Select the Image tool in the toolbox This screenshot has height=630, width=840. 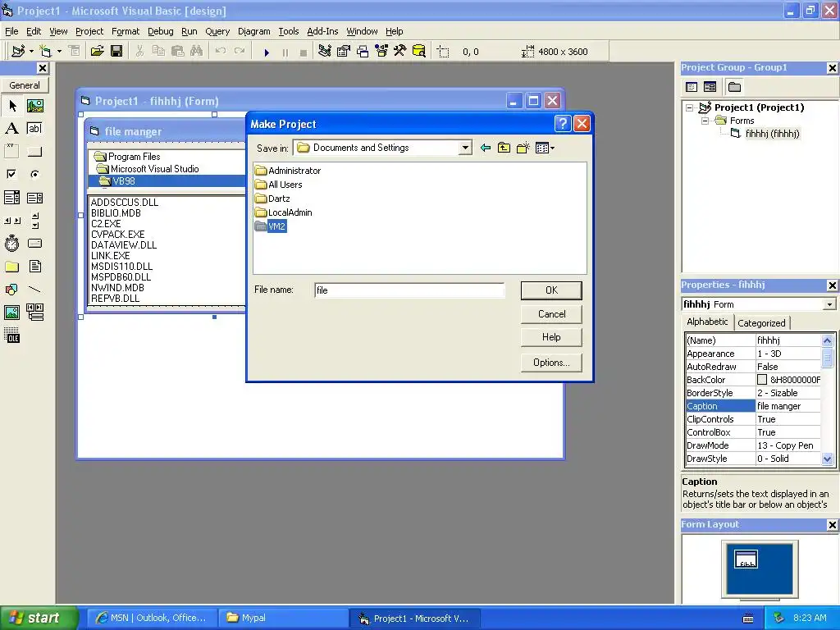click(x=11, y=312)
